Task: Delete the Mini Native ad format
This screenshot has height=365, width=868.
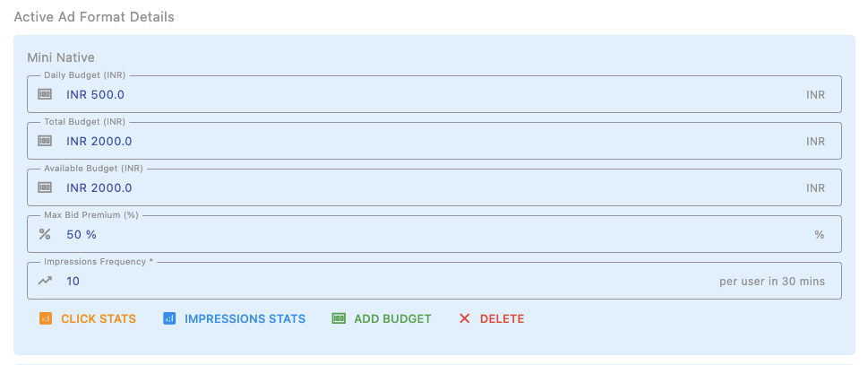Action: (502, 318)
